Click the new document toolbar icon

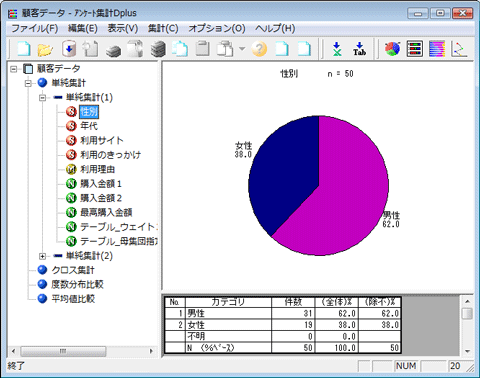tap(24, 49)
